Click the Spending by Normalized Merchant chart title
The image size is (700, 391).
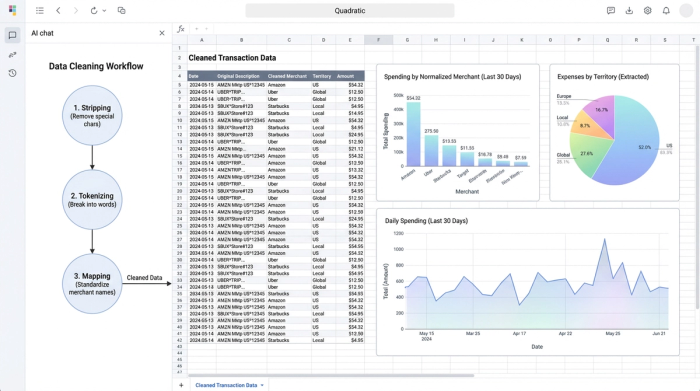click(x=452, y=77)
